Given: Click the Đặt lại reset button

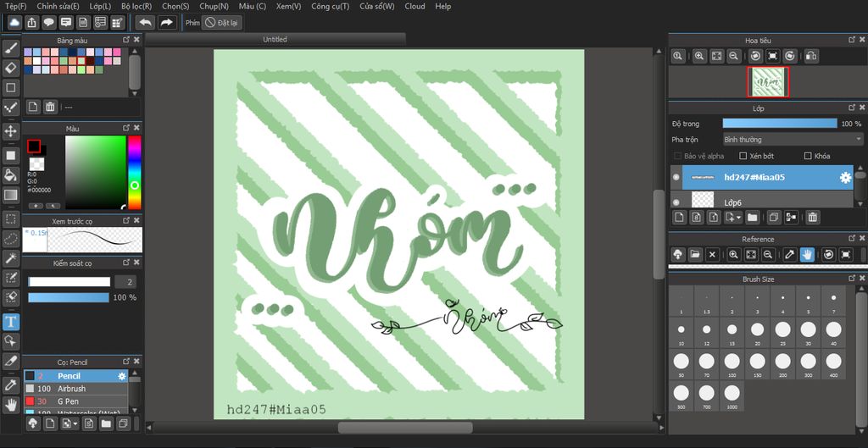Looking at the screenshot, I should pos(221,23).
